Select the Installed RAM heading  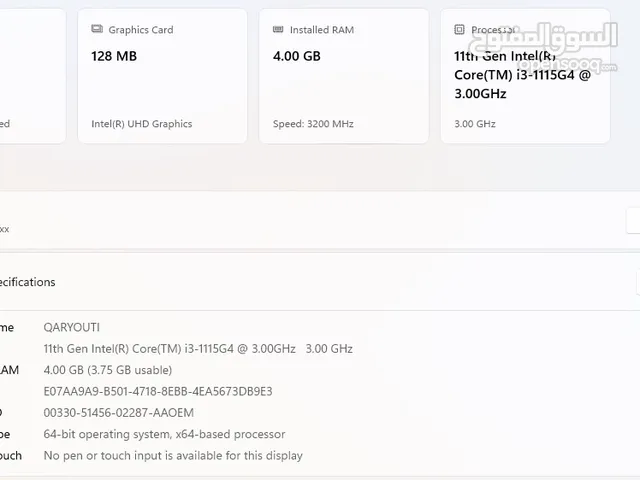pos(322,30)
